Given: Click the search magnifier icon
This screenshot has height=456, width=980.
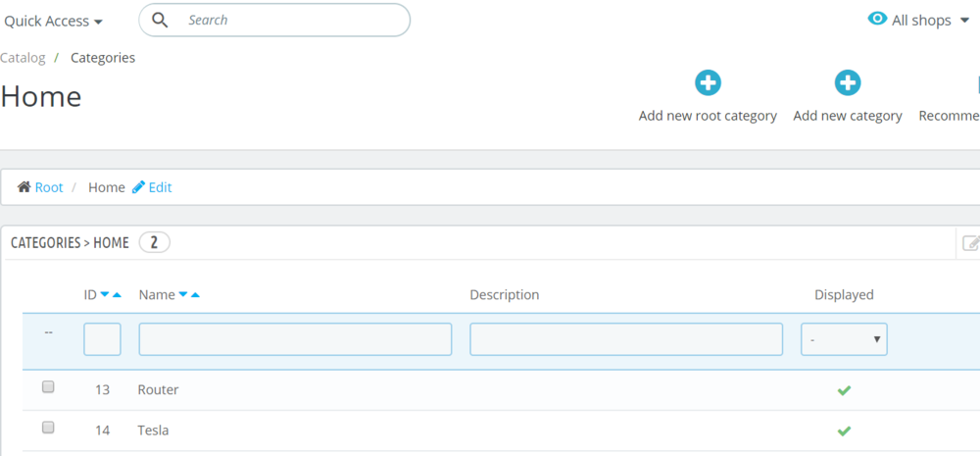Looking at the screenshot, I should pyautogui.click(x=161, y=20).
